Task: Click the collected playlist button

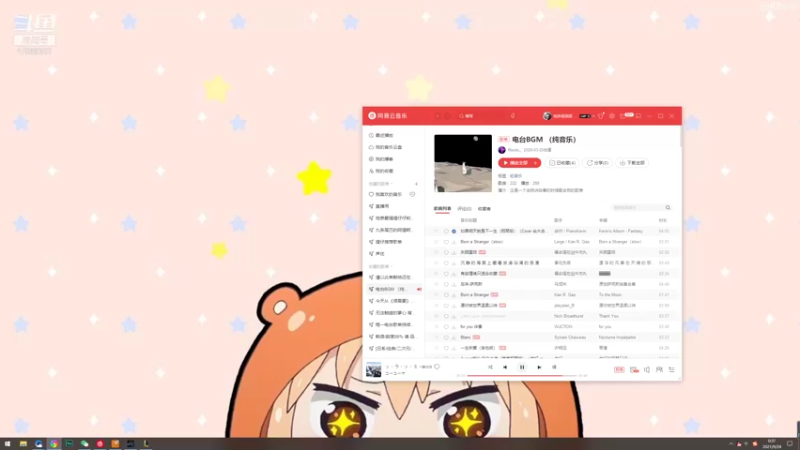Action: pos(562,163)
